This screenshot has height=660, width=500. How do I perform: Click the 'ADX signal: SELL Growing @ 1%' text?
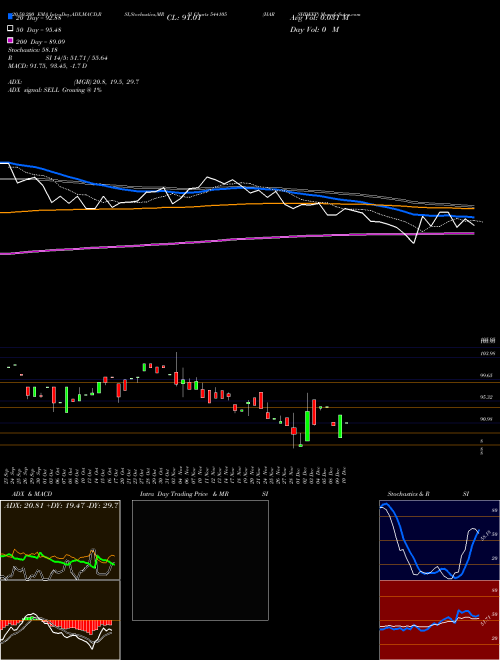[x=55, y=90]
